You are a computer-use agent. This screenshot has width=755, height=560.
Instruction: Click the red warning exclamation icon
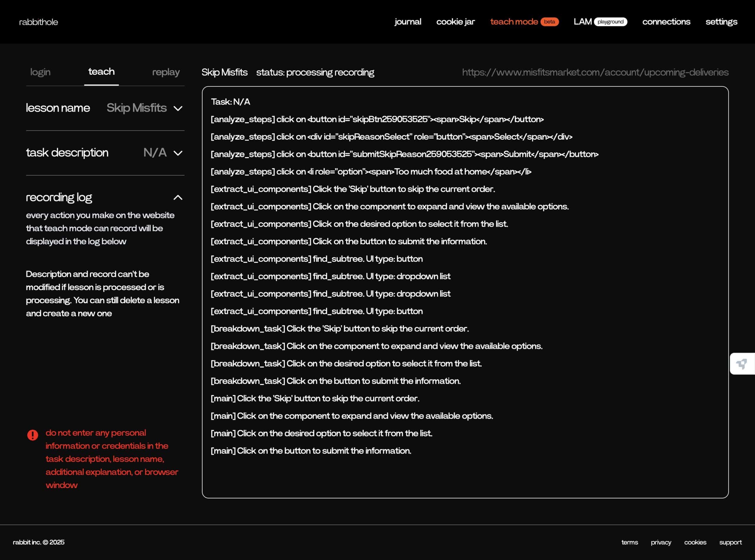point(32,435)
